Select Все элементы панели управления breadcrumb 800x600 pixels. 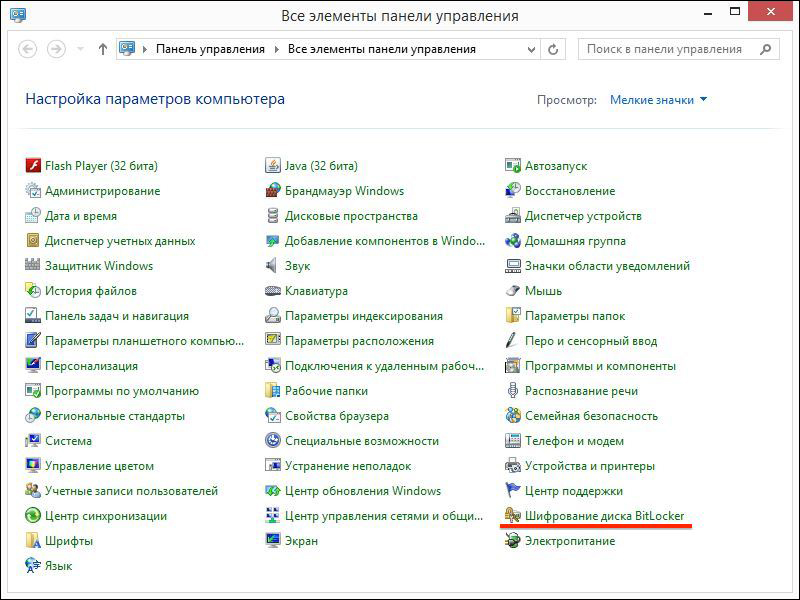pyautogui.click(x=382, y=49)
